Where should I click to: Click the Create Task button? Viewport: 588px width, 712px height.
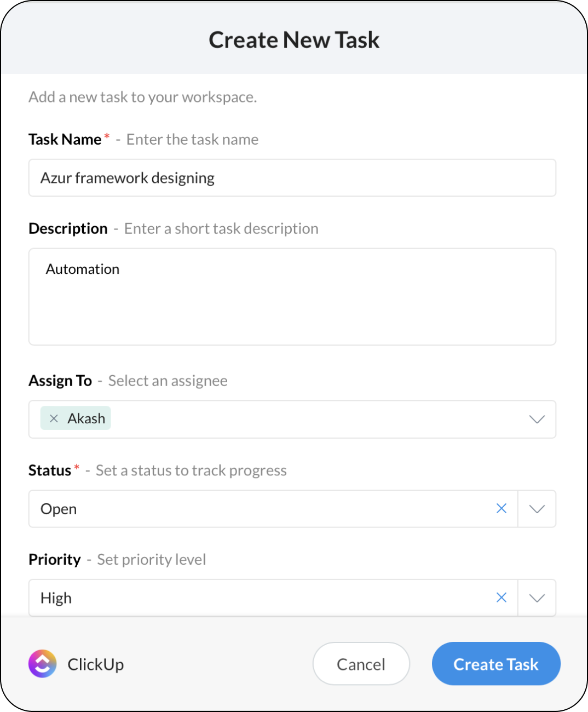[496, 664]
